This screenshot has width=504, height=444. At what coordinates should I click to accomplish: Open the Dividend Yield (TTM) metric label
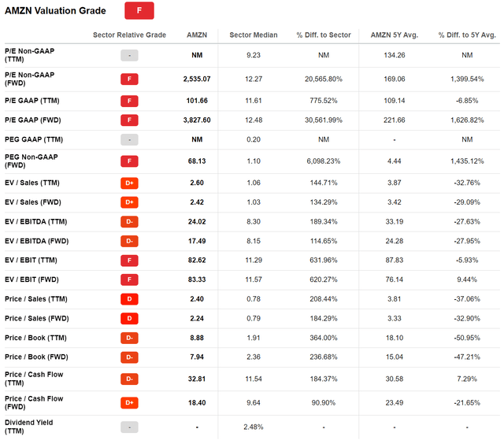click(x=29, y=427)
